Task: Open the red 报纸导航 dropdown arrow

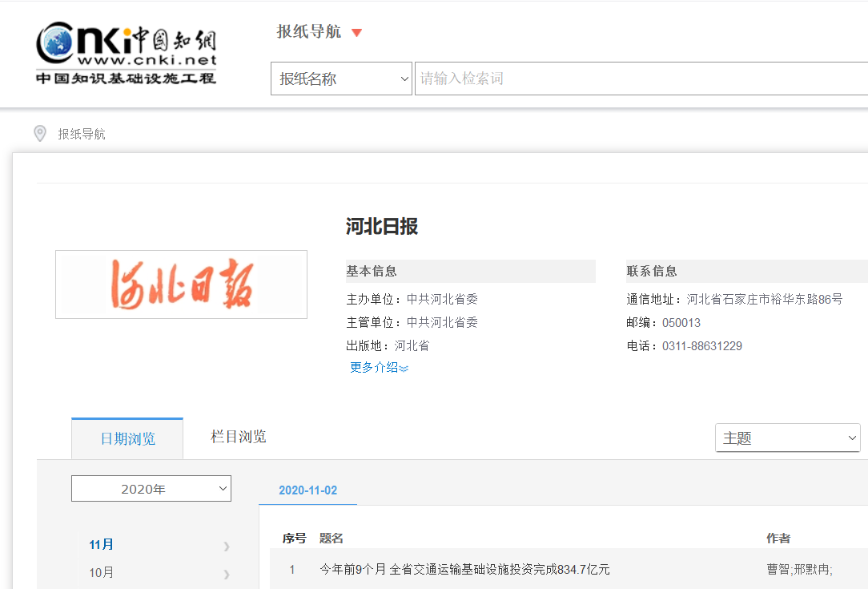Action: (357, 33)
